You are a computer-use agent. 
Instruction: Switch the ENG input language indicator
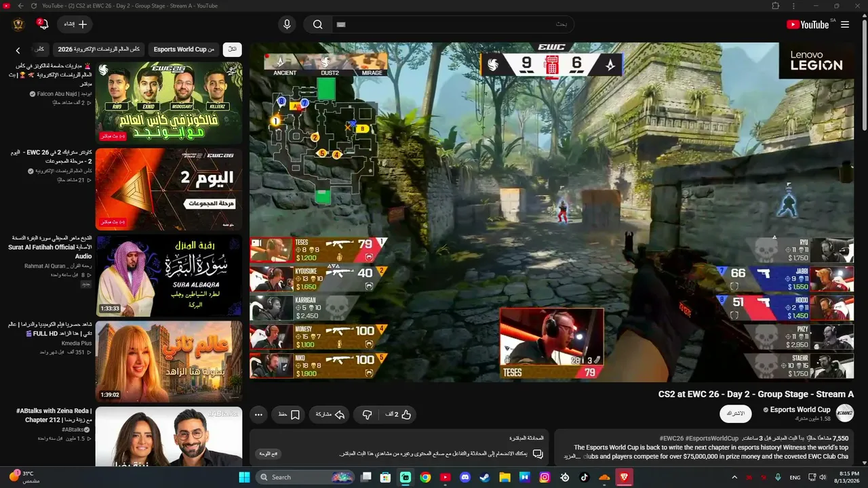795,477
